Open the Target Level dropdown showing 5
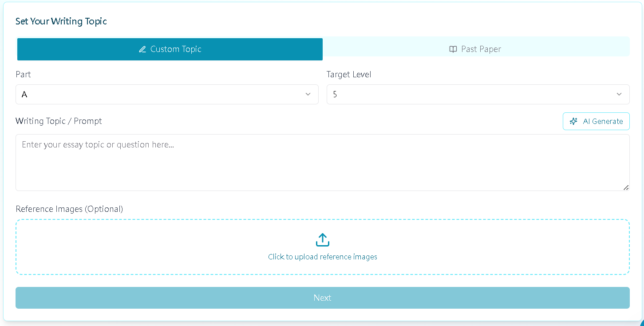Screen dimensions: 644x326 click(478, 95)
